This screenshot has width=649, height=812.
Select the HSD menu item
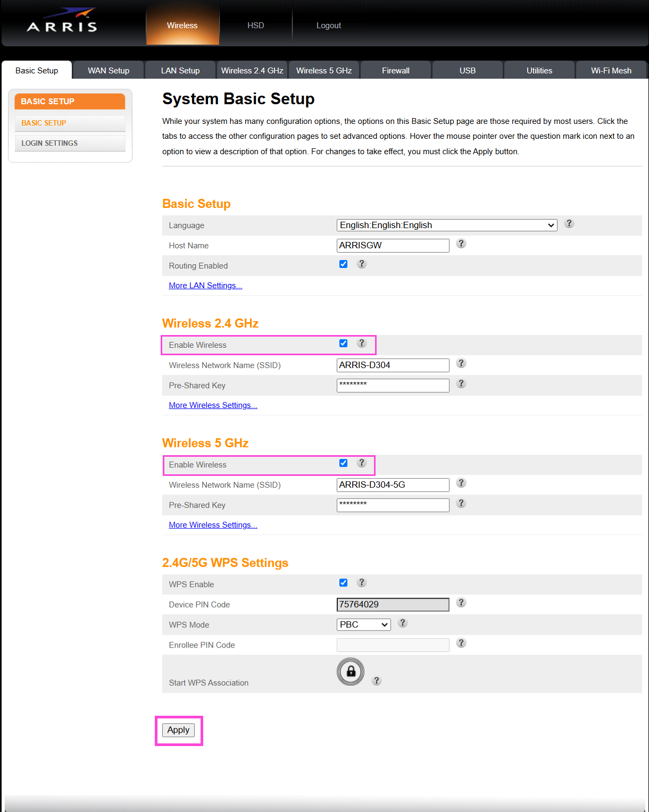(255, 25)
